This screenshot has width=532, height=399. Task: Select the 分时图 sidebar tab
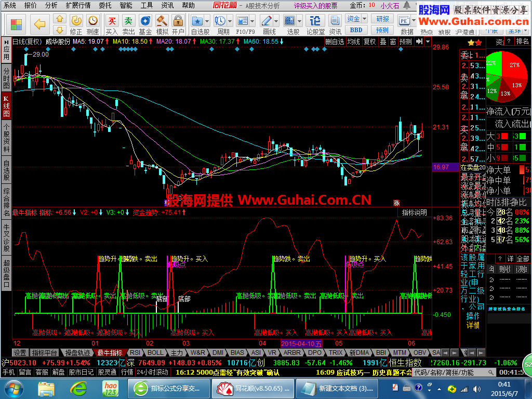[6, 78]
